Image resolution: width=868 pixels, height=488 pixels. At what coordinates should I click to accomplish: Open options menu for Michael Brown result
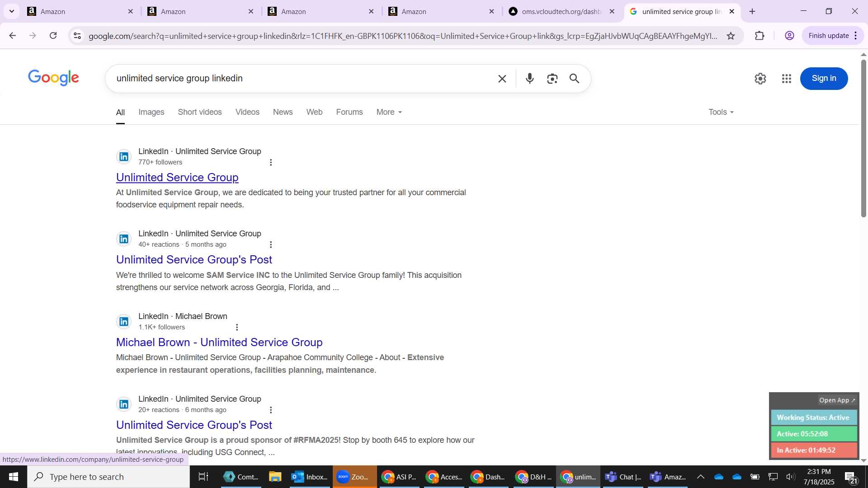(237, 328)
